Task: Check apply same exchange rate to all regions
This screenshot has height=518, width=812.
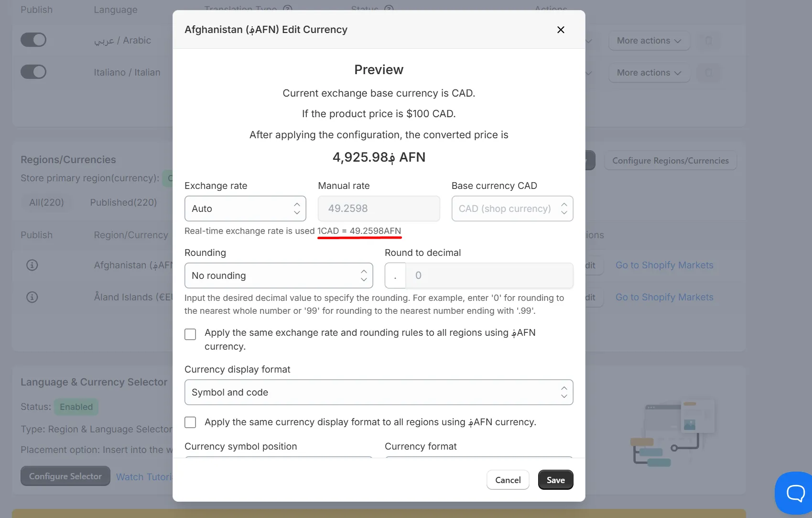Action: 190,334
